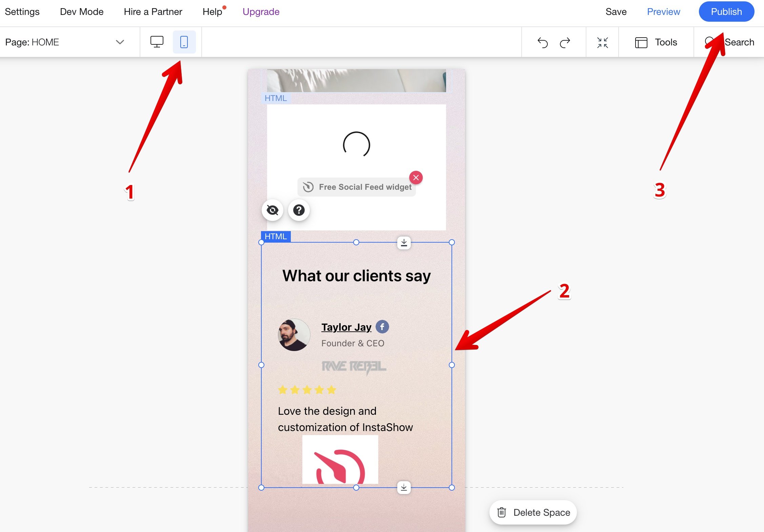Click the bottom stretch download-arrow handle
This screenshot has width=764, height=532.
point(404,487)
